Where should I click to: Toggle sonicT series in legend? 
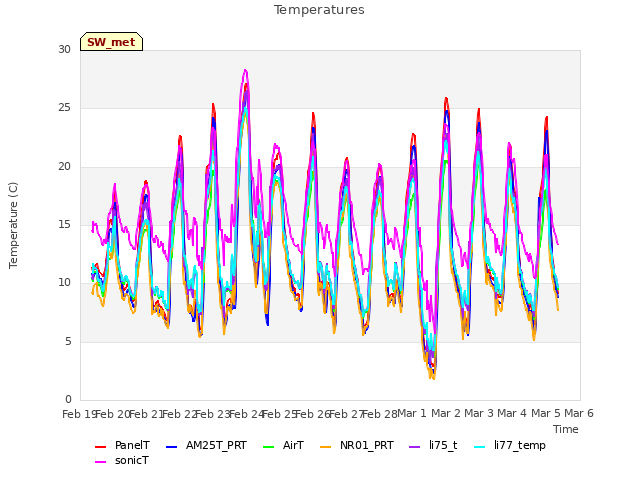(x=122, y=460)
